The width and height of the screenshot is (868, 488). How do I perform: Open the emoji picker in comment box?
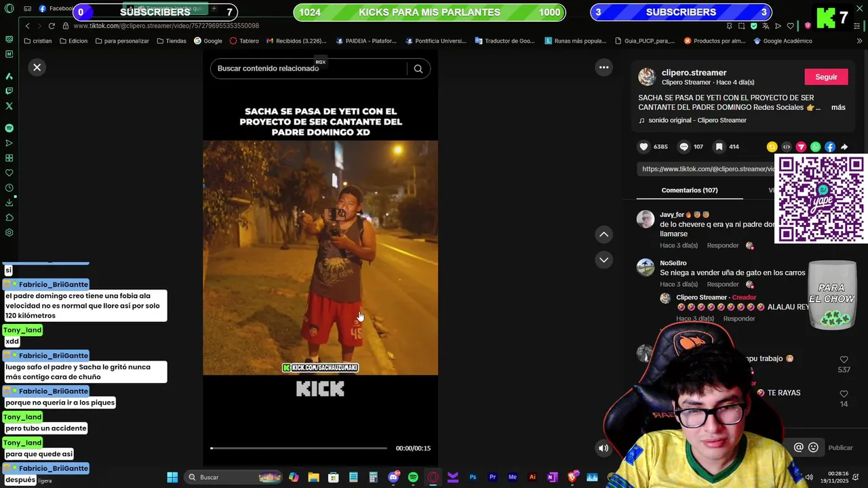pos(813,447)
